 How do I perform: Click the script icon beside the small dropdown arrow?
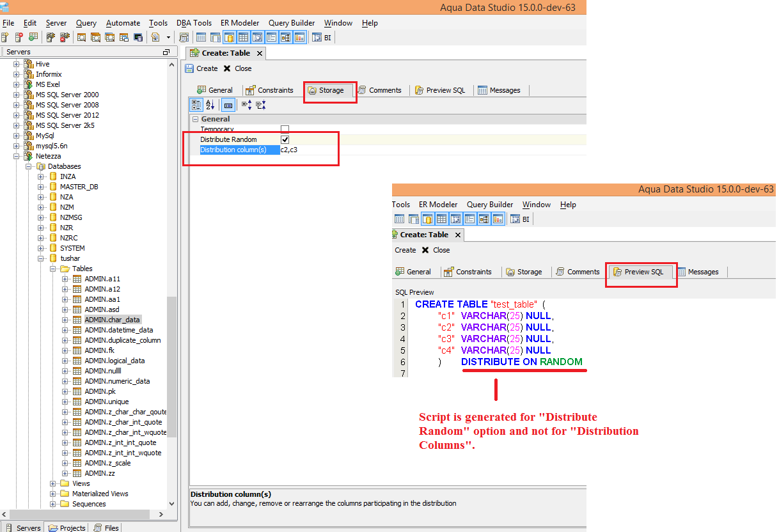point(155,37)
